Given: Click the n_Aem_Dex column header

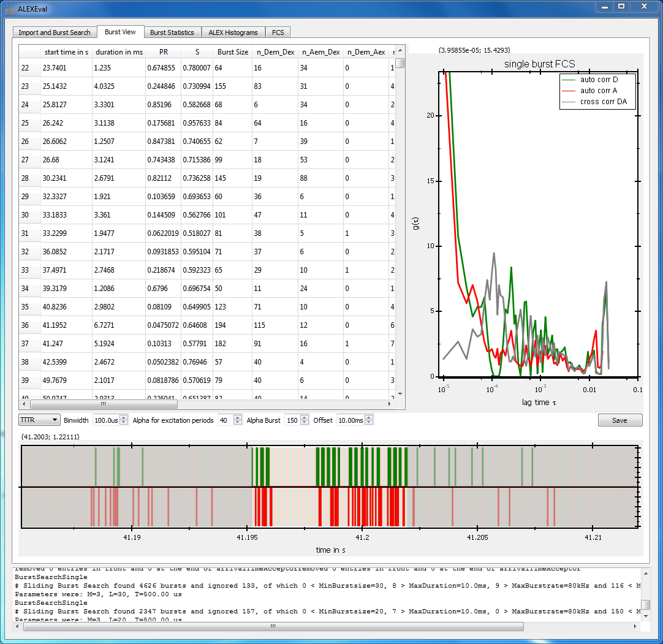Looking at the screenshot, I should coord(320,52).
